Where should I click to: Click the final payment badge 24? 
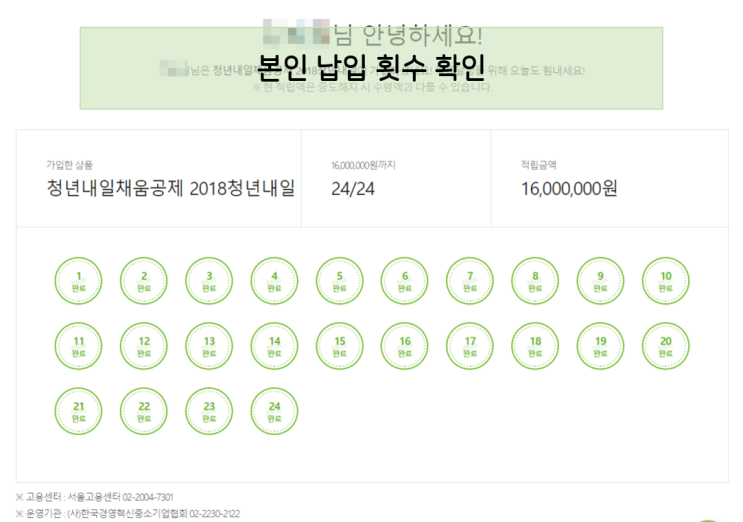click(274, 411)
